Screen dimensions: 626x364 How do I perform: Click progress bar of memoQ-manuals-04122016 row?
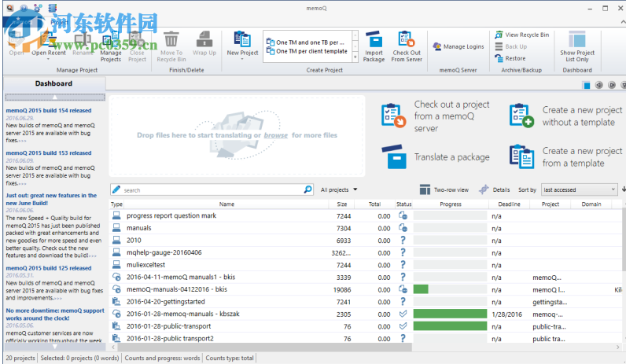[450, 289]
